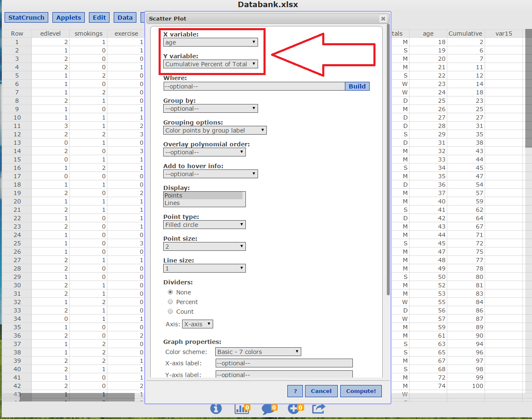Screen dimensions: 532x419
Task: Open the Edit menu
Action: point(99,18)
